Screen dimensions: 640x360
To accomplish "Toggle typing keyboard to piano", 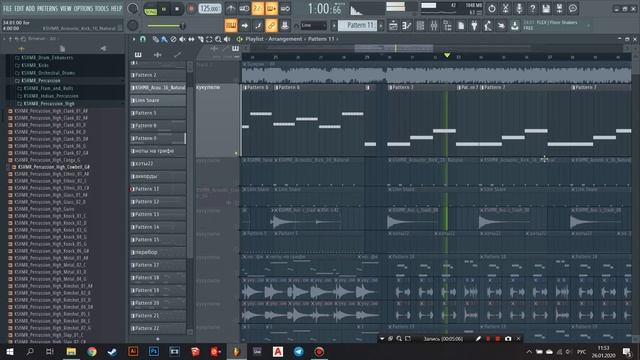I will (231, 26).
